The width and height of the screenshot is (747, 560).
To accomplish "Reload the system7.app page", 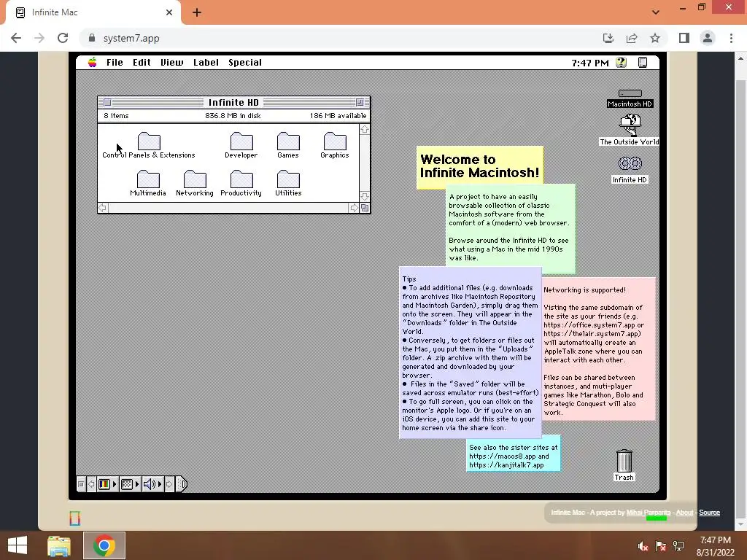I will [63, 38].
